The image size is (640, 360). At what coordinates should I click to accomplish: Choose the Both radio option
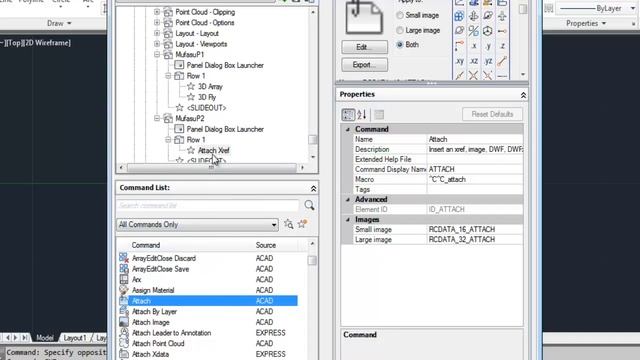pos(400,44)
